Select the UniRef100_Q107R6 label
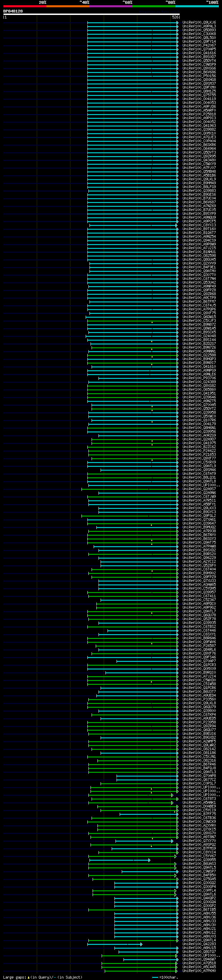The height and width of the screenshot is (980, 222). (199, 420)
